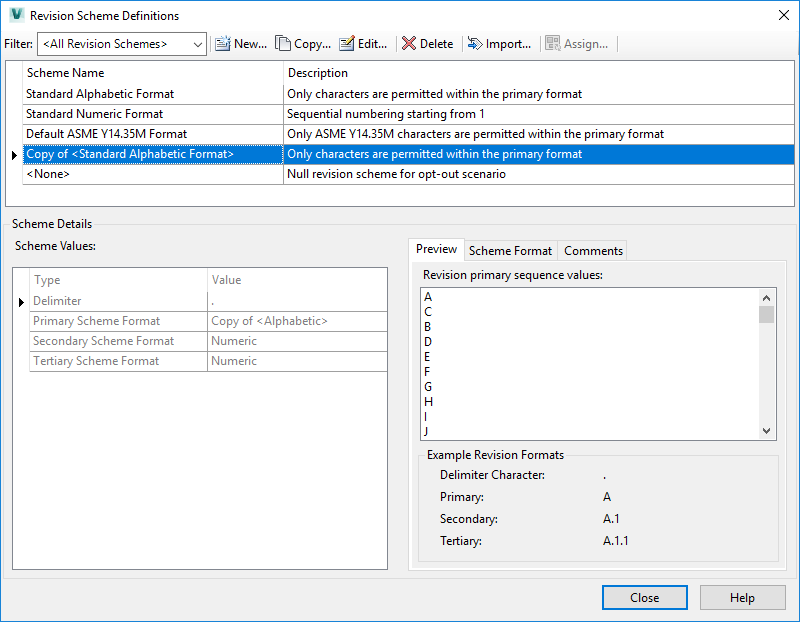Select value A in the primary sequence list

(428, 297)
